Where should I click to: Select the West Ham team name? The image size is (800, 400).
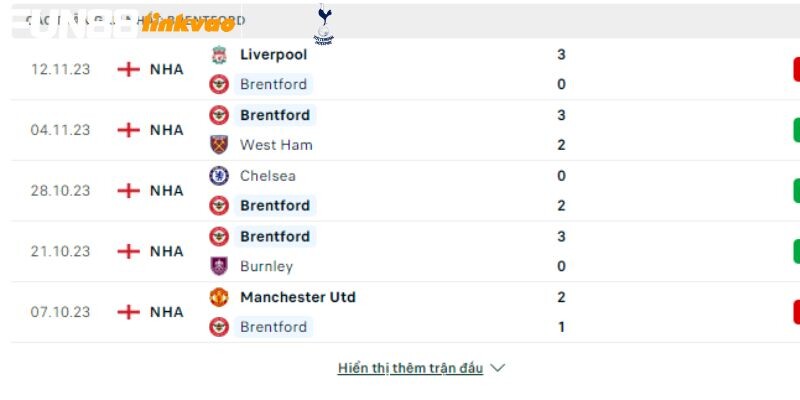pyautogui.click(x=276, y=145)
